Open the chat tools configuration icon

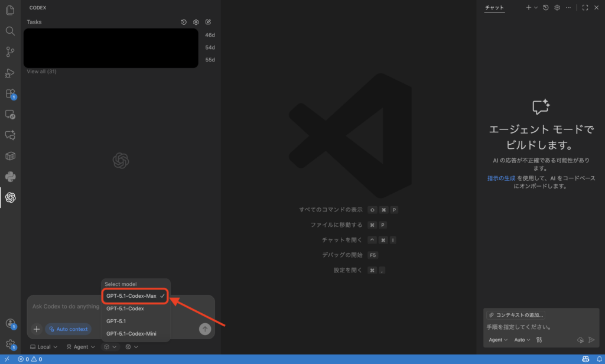539,340
